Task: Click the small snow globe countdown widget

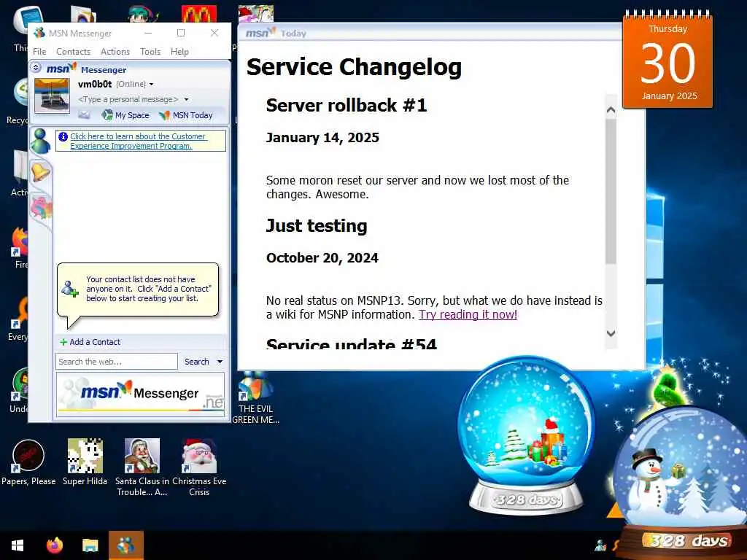Action: [527, 436]
